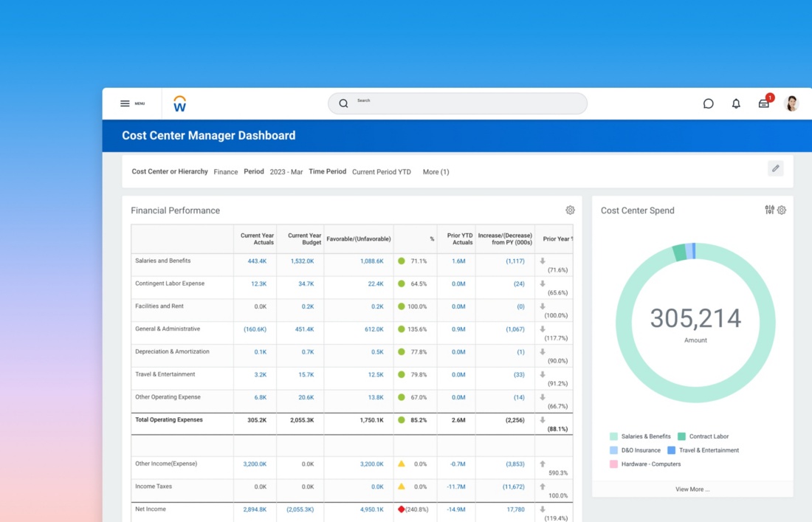Open Cost Center Spend filter sliders icon
The width and height of the screenshot is (812, 522).
click(x=769, y=210)
